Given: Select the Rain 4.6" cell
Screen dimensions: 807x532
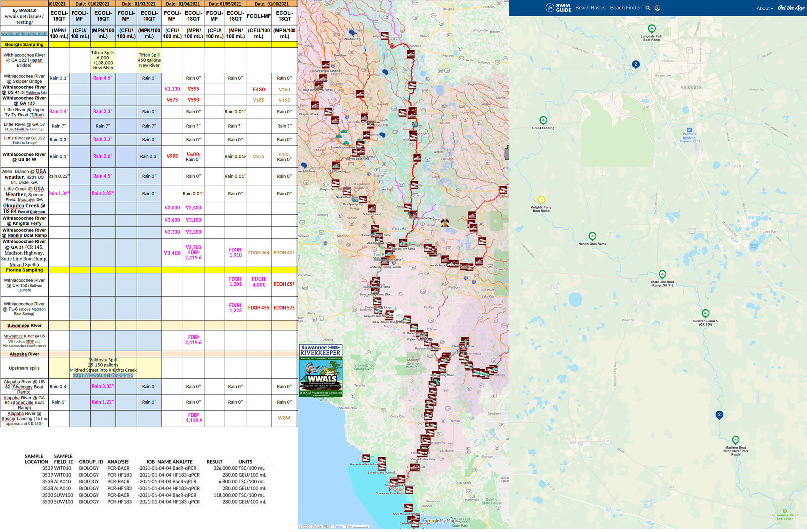Looking at the screenshot, I should 103,78.
